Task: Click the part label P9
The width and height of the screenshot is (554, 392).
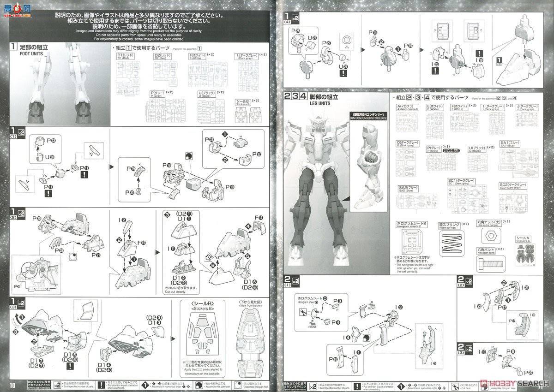Action: tap(511, 351)
